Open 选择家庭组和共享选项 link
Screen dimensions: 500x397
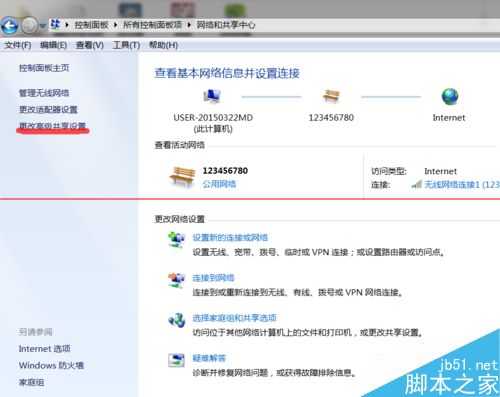coord(234,318)
